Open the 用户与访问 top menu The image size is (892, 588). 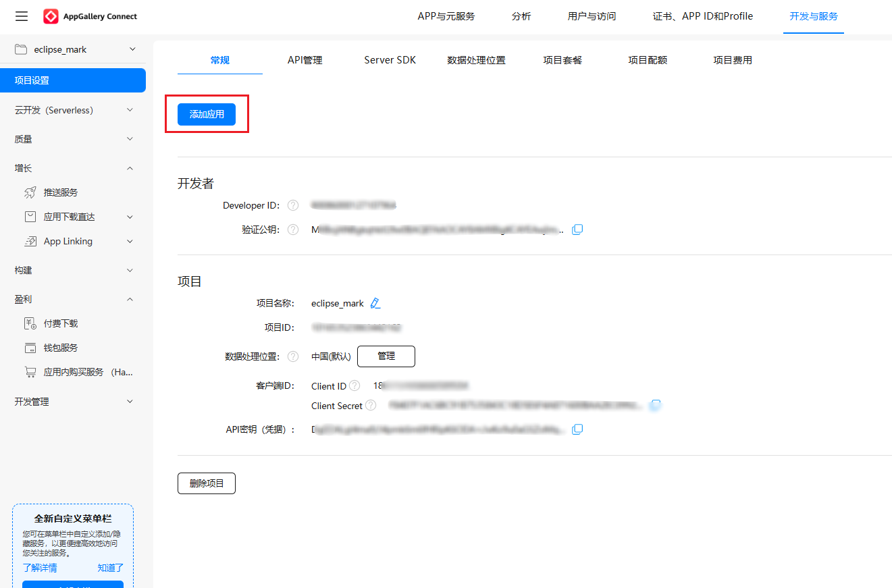point(592,16)
